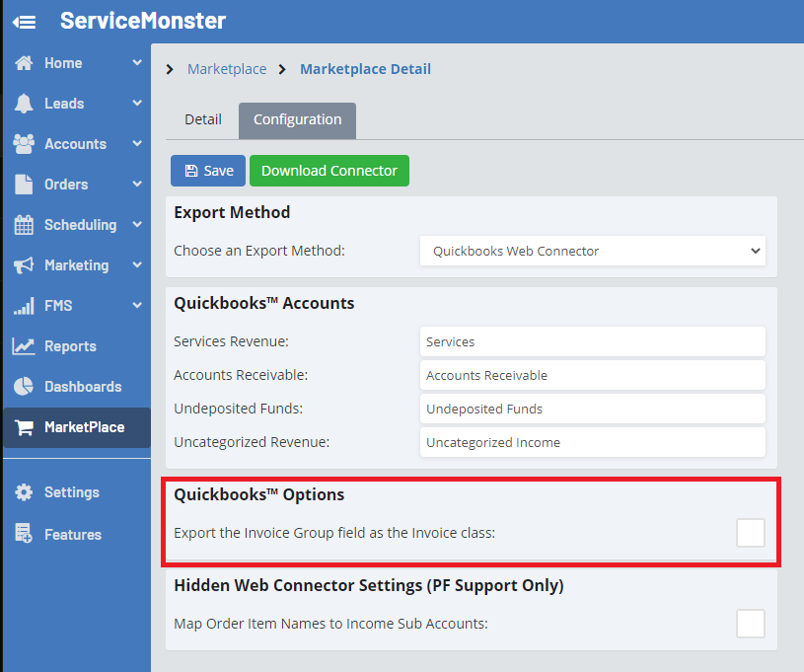Click the Services Revenue input field

click(592, 341)
